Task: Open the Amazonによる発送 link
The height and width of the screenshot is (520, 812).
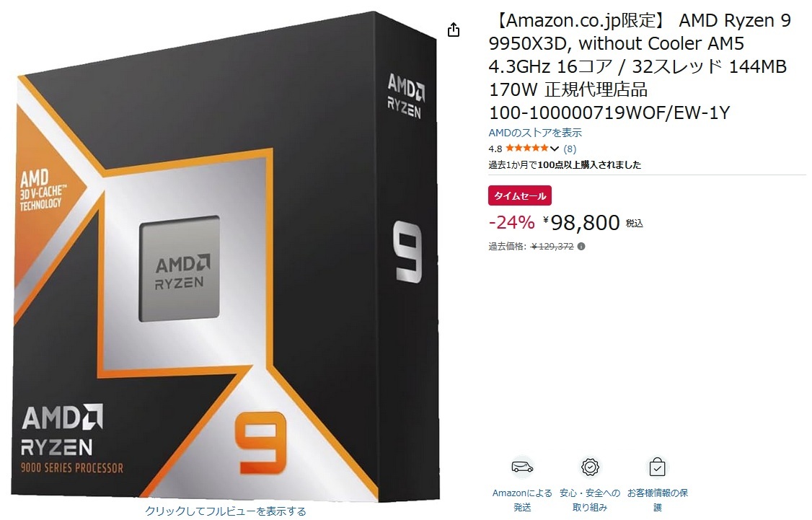Action: coord(522,500)
